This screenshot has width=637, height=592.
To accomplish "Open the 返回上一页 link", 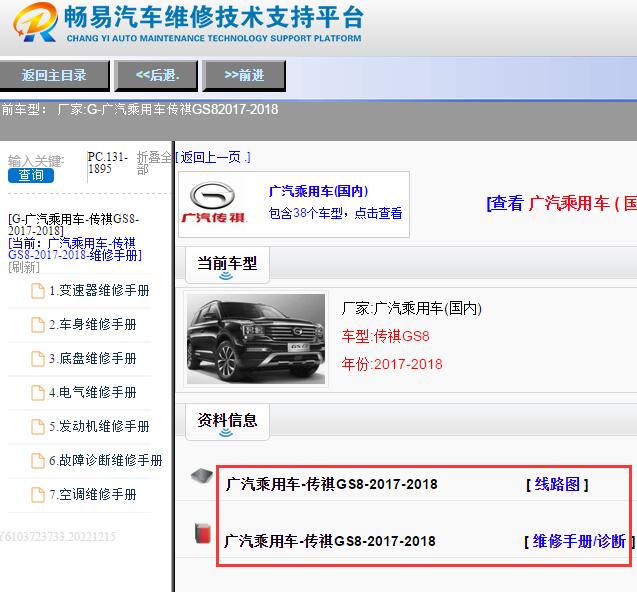I will 213,157.
